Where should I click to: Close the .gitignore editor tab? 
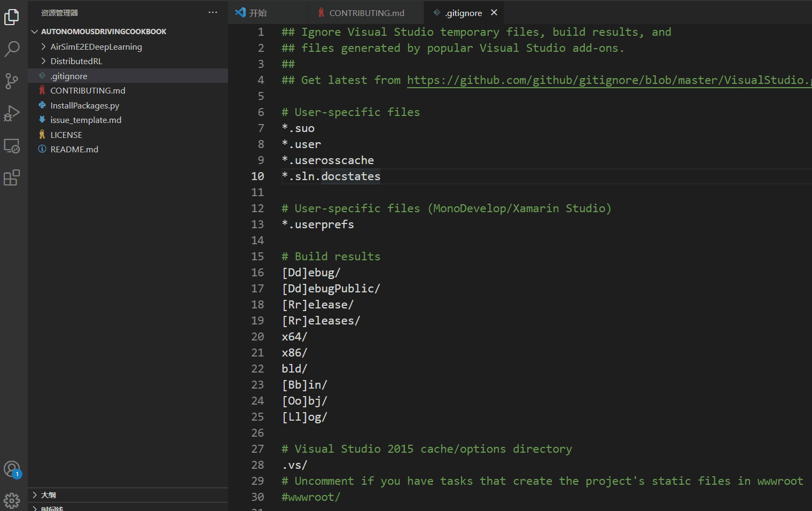493,12
